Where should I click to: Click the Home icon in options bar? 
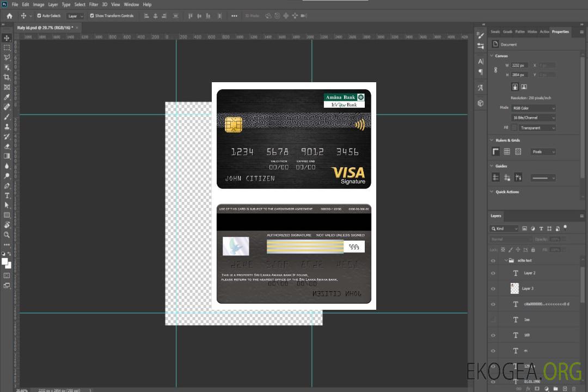(x=9, y=16)
